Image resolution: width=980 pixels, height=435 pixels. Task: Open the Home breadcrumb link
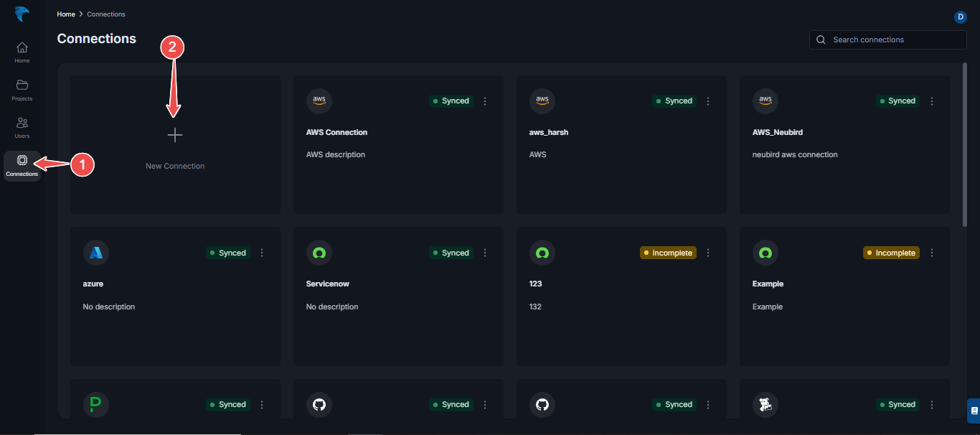coord(65,14)
